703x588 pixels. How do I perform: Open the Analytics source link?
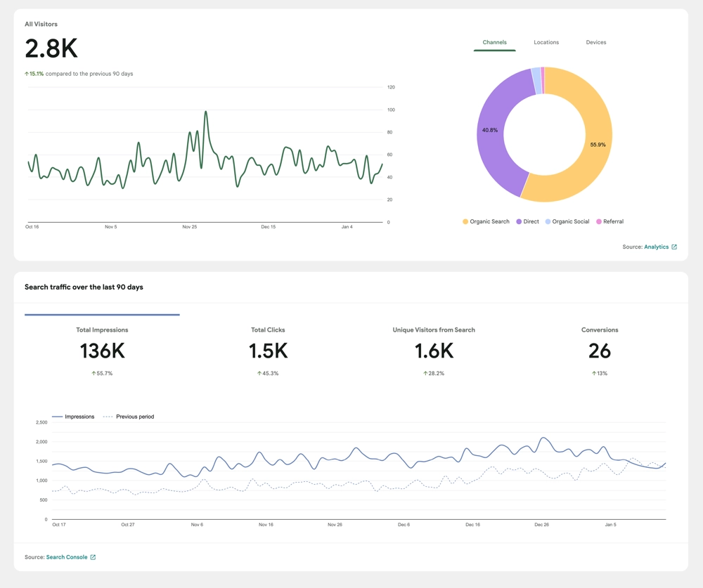pyautogui.click(x=656, y=247)
